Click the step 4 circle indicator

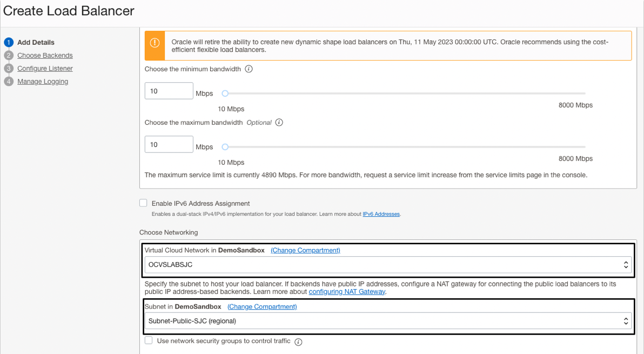pyautogui.click(x=8, y=81)
